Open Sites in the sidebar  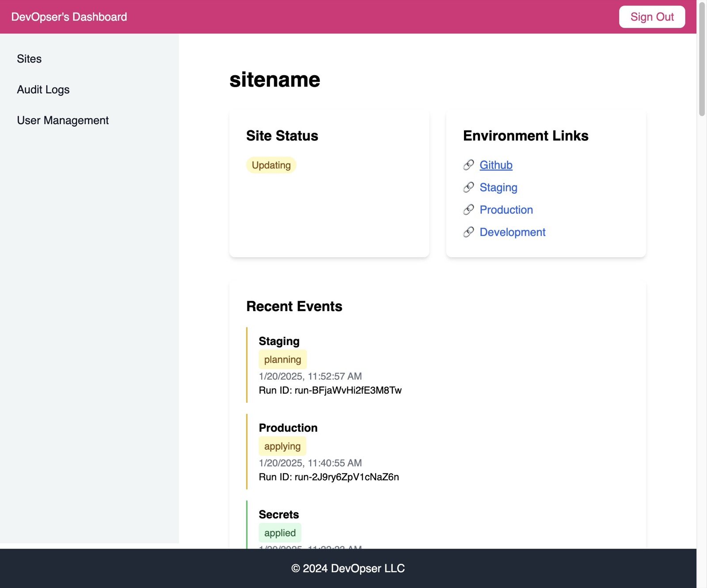click(29, 59)
